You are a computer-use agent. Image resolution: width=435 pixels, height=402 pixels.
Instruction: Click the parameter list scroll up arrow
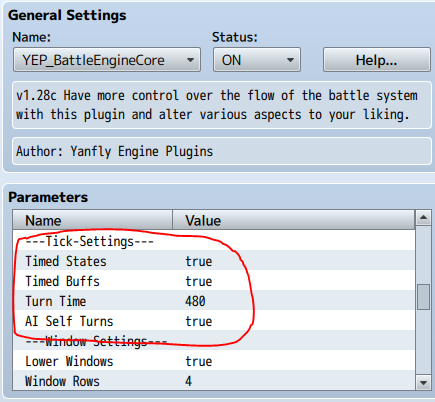[x=423, y=218]
